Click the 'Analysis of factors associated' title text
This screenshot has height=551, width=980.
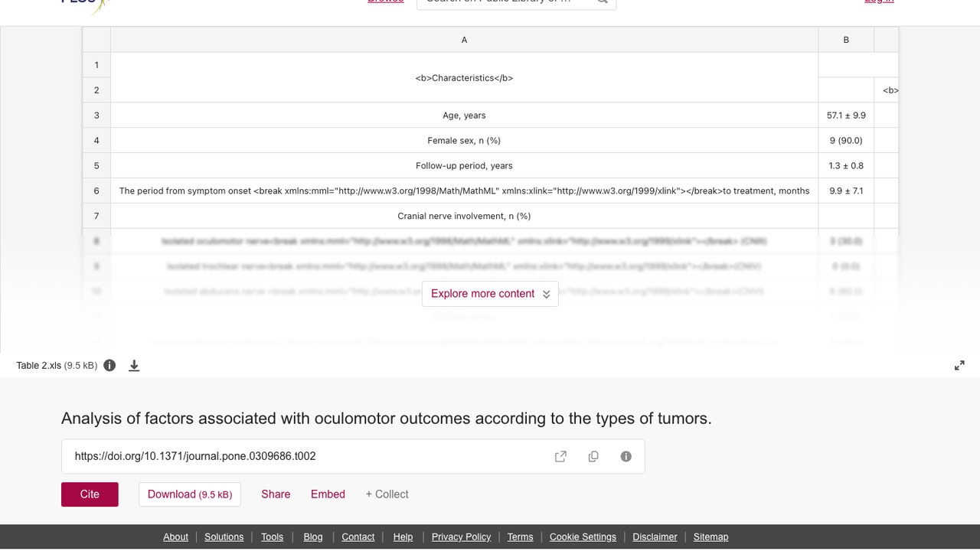tap(387, 419)
